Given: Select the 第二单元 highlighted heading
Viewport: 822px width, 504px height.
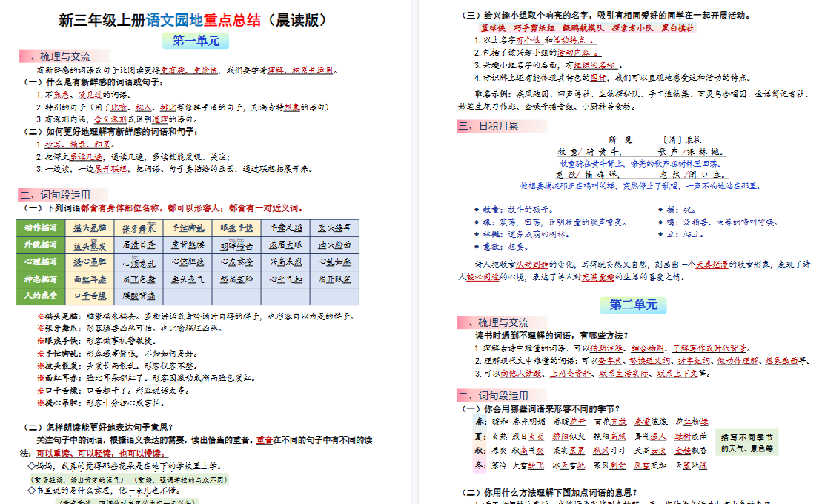Looking at the screenshot, I should tap(634, 305).
